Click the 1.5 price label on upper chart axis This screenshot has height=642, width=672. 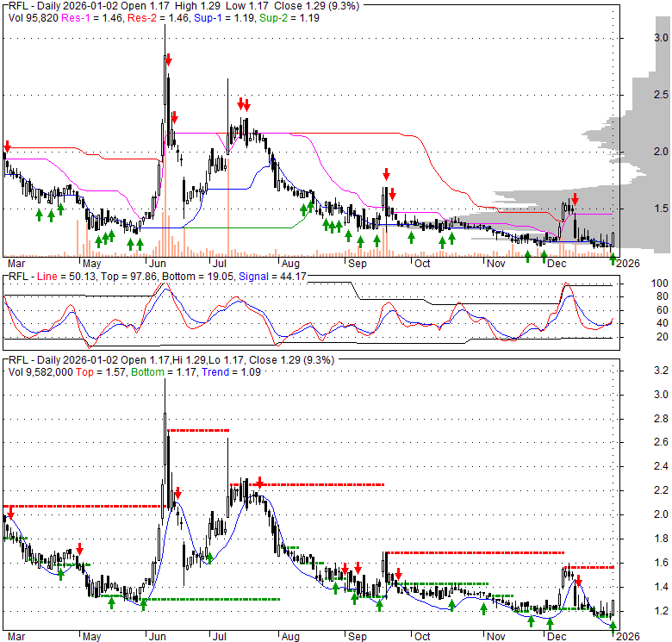point(661,209)
